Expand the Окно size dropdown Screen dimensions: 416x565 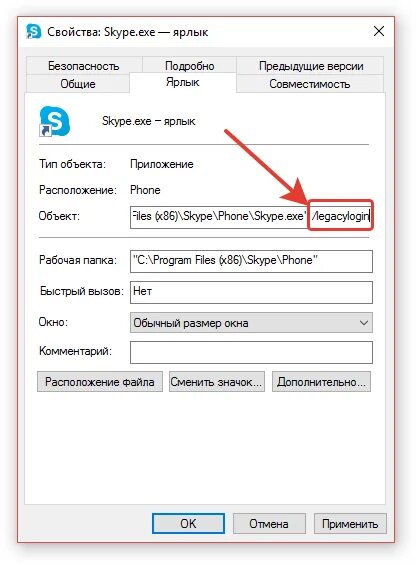tap(251, 322)
